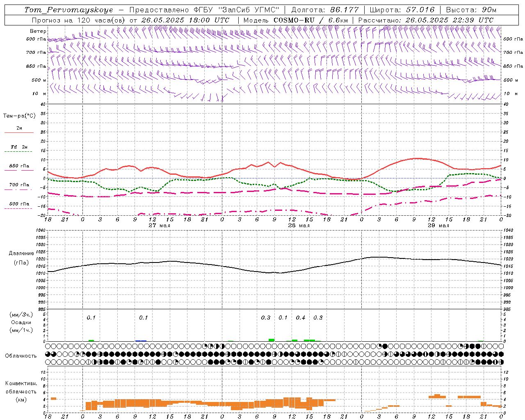Click the 2м temperature legend entry

[x=19, y=128]
